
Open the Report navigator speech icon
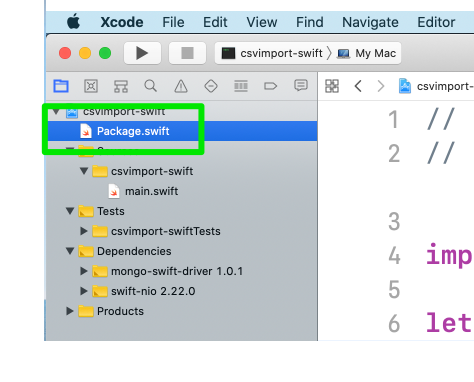301,86
